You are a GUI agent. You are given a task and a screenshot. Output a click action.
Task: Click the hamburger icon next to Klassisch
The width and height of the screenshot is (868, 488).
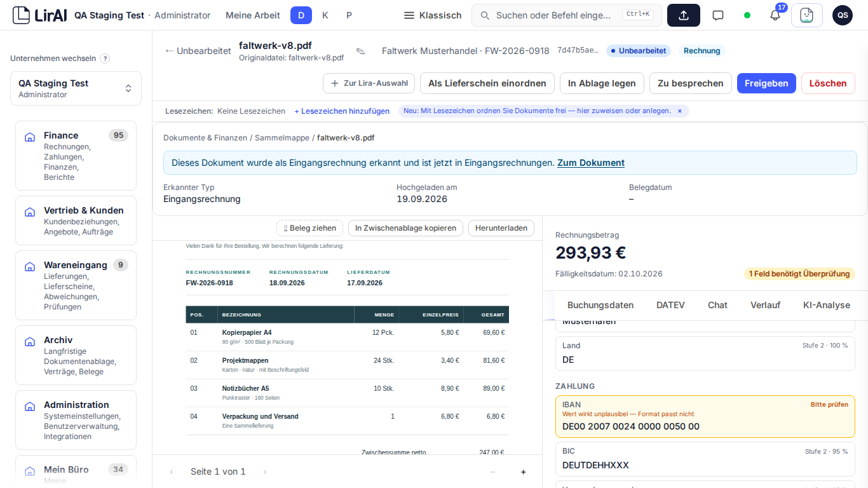tap(410, 15)
